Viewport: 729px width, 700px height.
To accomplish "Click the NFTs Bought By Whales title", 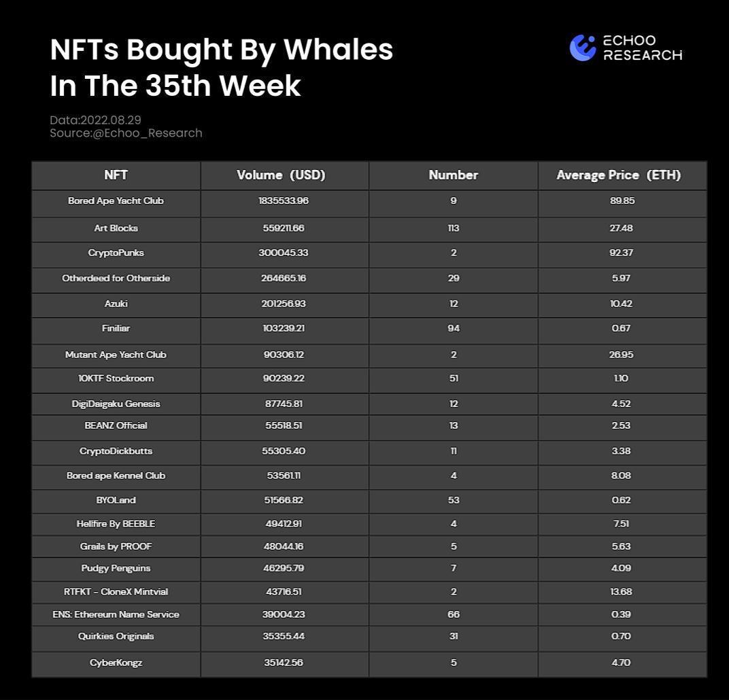I will click(222, 50).
